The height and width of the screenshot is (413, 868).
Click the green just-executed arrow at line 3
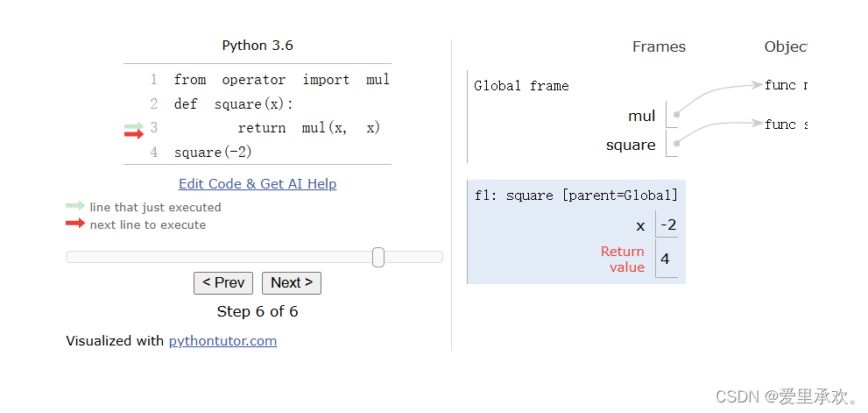click(x=134, y=126)
